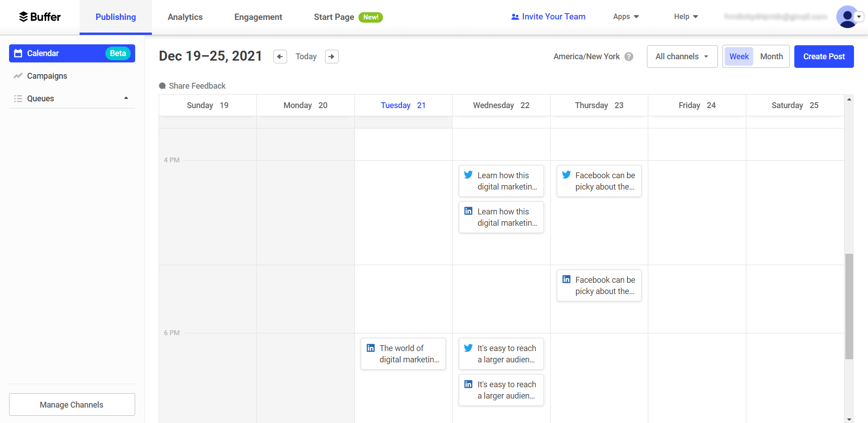Click the America/New York timezone label
868x423 pixels.
pyautogui.click(x=586, y=57)
